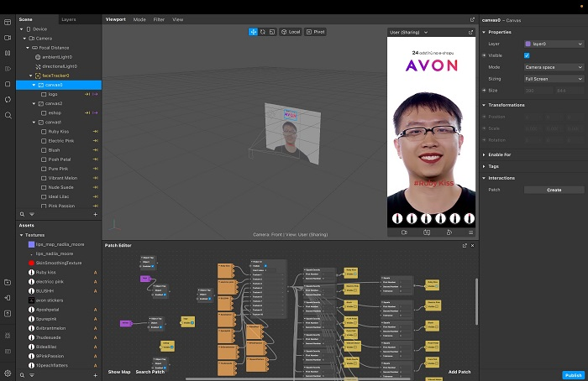Select the move/translate manipulator tool in viewport
The image size is (588, 381).
tap(253, 32)
